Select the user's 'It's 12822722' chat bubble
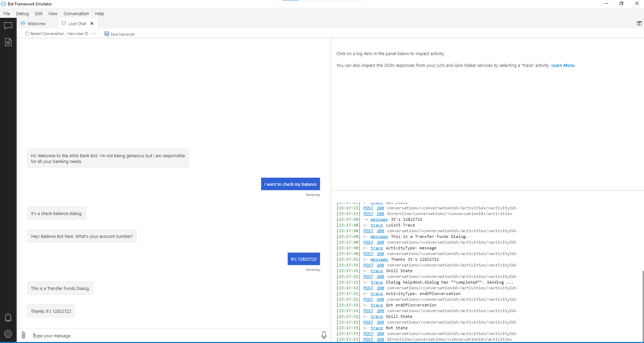644x343 pixels. (304, 259)
